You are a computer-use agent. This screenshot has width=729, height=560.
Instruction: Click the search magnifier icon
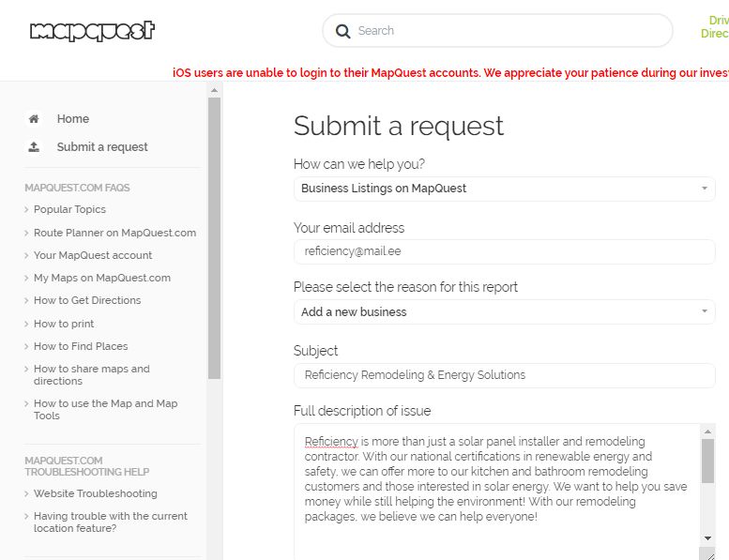pos(343,31)
